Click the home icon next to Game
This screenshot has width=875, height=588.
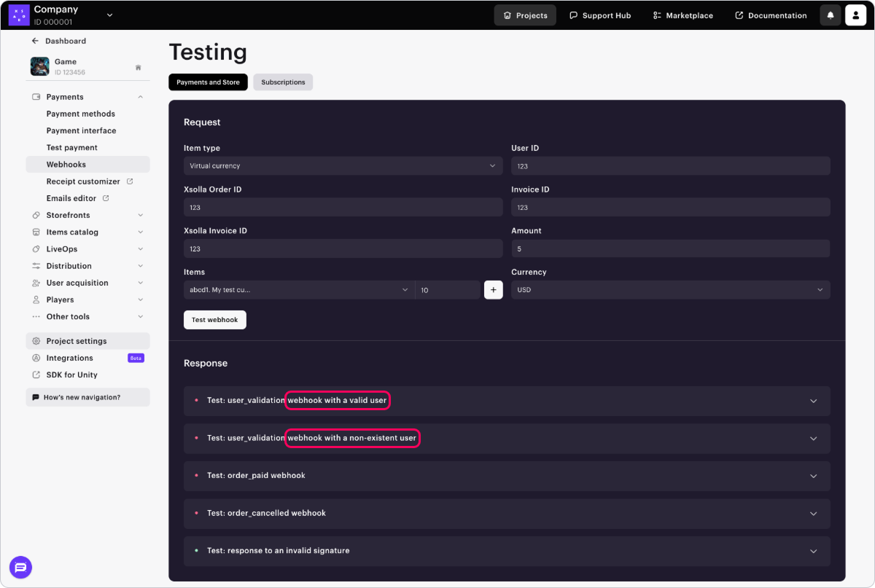pyautogui.click(x=138, y=68)
